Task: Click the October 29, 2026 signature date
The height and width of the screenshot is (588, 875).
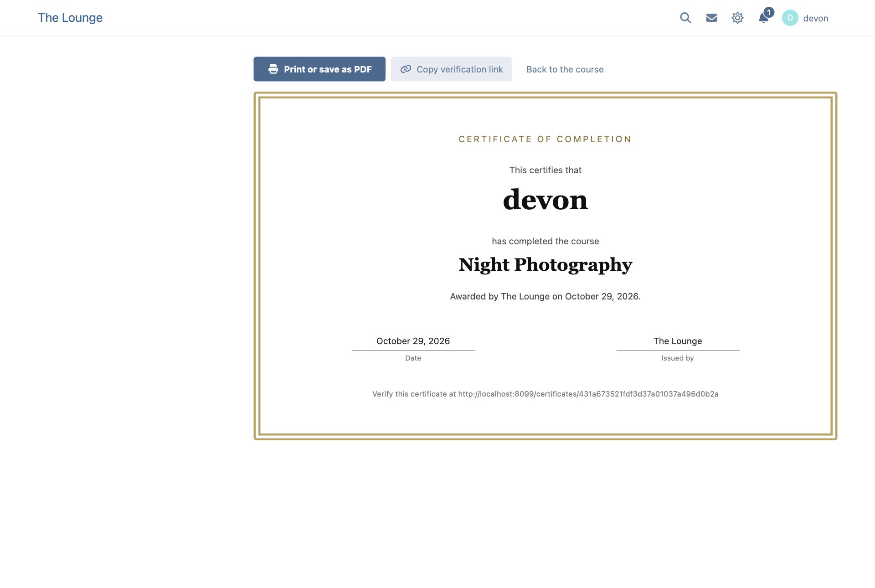Action: pos(413,341)
